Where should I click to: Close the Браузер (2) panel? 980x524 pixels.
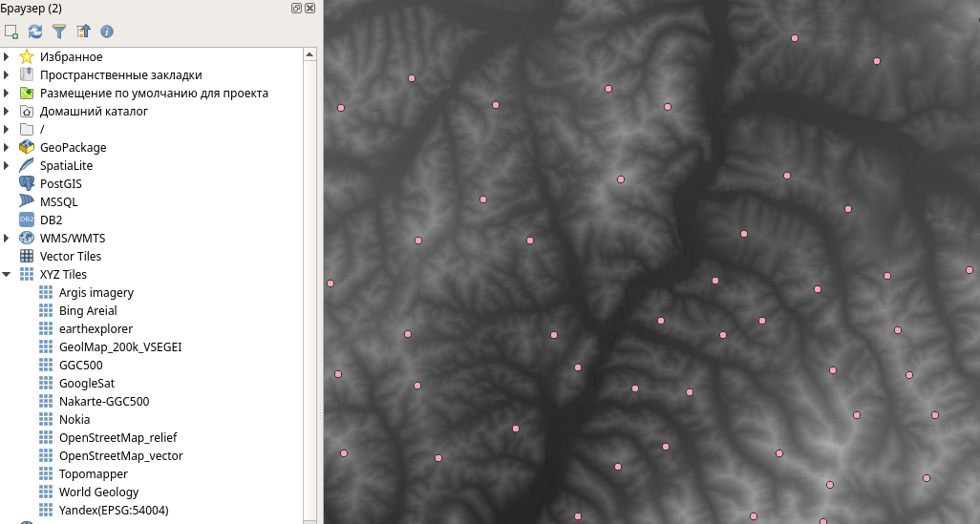point(310,8)
